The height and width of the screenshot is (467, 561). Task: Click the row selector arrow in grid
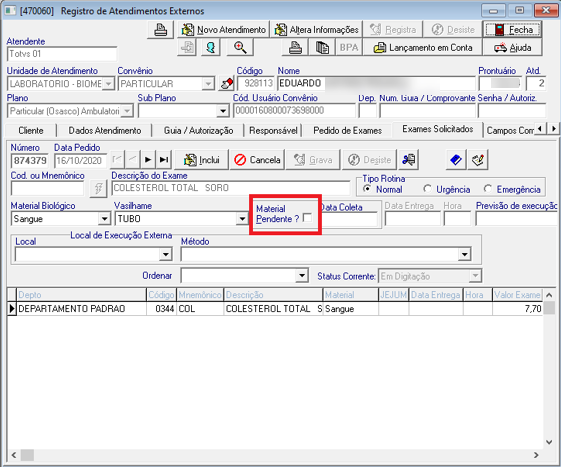point(12,309)
